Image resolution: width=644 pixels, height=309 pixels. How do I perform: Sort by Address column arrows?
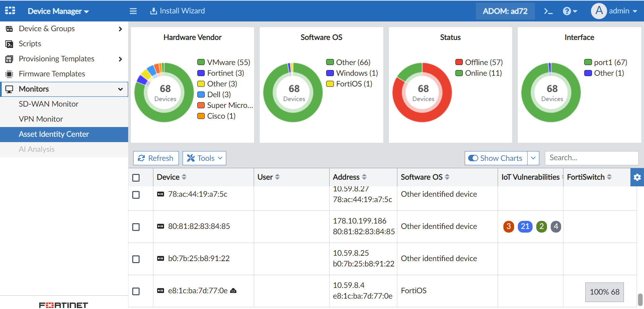pos(364,177)
